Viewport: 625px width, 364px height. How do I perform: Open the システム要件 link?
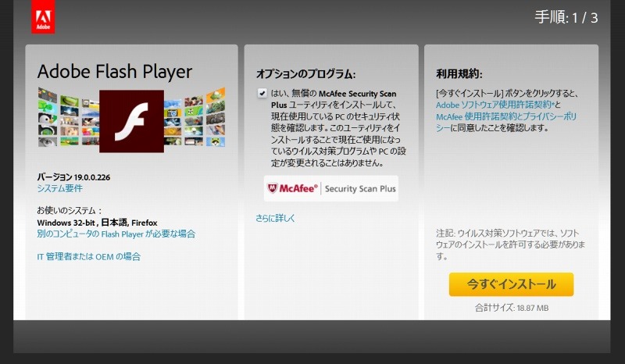click(60, 188)
